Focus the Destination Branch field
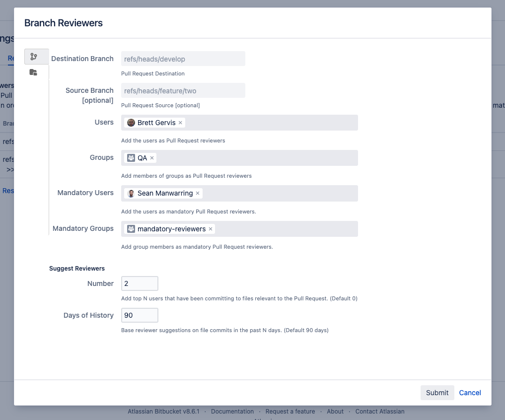 183,59
